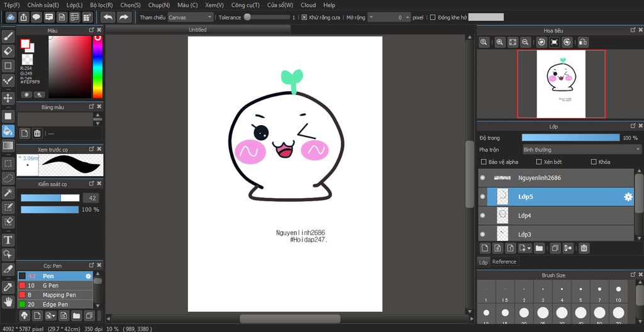Screen dimensions: 644x332
Task: Adjust the Độ trong opacity slider
Action: (x=570, y=138)
